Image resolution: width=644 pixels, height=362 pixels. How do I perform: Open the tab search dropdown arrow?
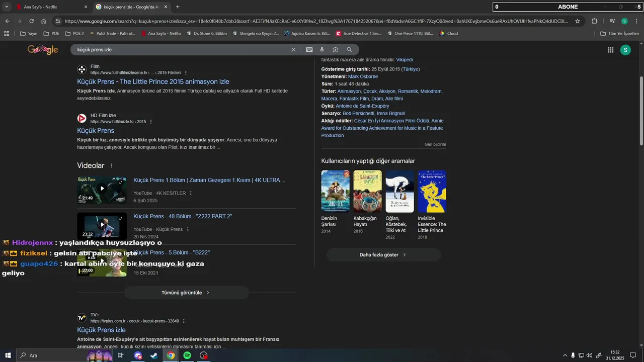pos(7,7)
